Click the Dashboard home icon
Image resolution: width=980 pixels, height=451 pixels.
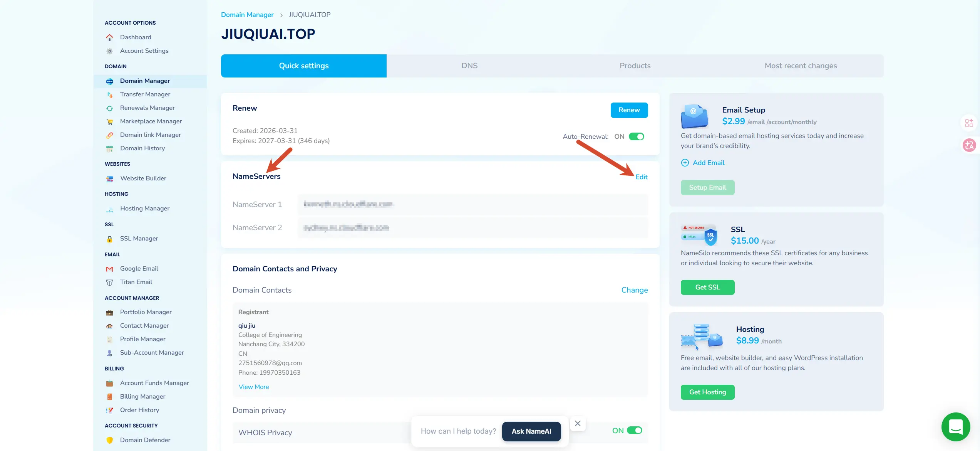coord(110,37)
